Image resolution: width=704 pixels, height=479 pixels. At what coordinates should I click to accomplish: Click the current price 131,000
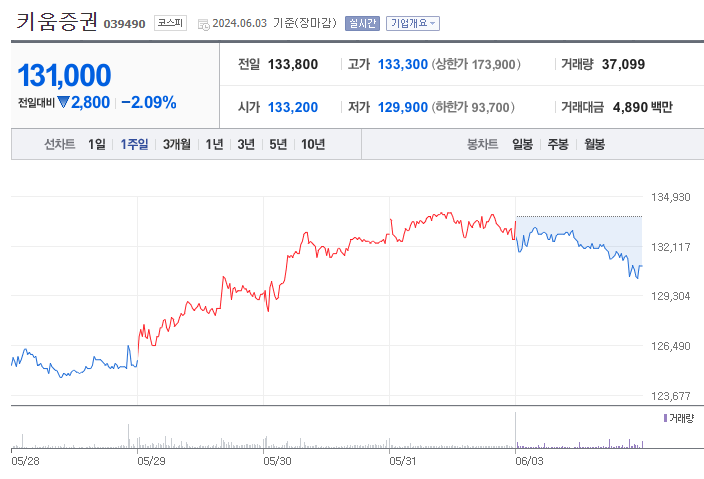(x=64, y=75)
